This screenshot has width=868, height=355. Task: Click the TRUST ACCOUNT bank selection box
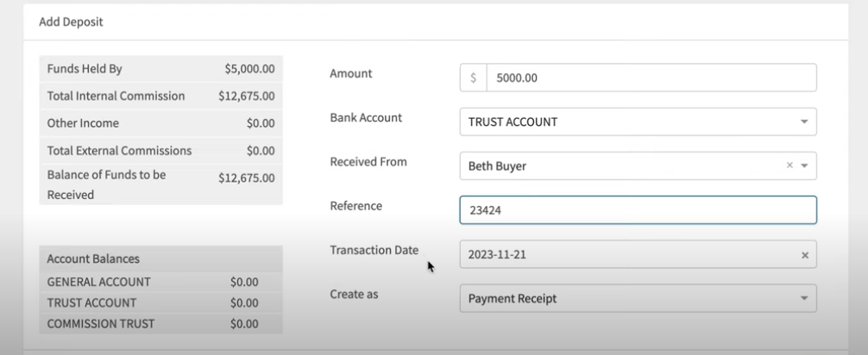[638, 121]
